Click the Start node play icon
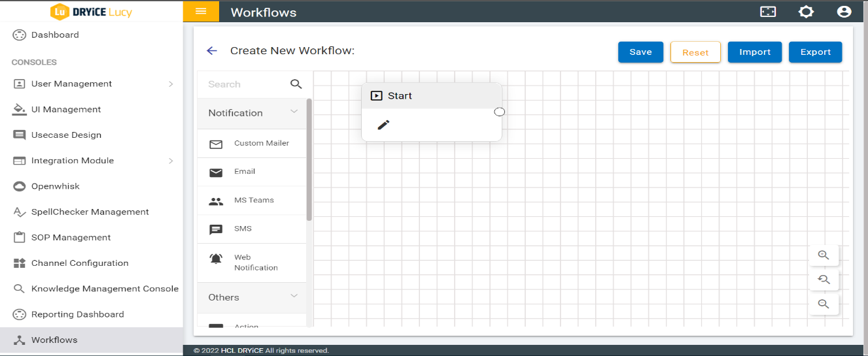 376,95
